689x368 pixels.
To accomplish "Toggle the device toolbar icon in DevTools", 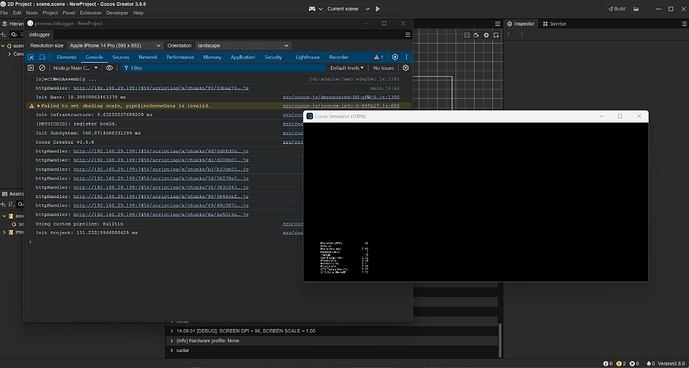I will point(42,57).
